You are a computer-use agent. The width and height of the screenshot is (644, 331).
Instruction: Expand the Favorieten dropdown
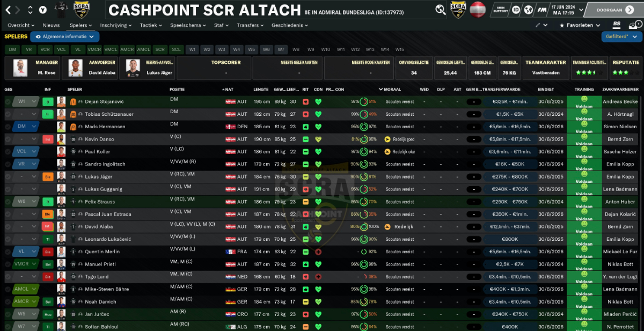(580, 25)
